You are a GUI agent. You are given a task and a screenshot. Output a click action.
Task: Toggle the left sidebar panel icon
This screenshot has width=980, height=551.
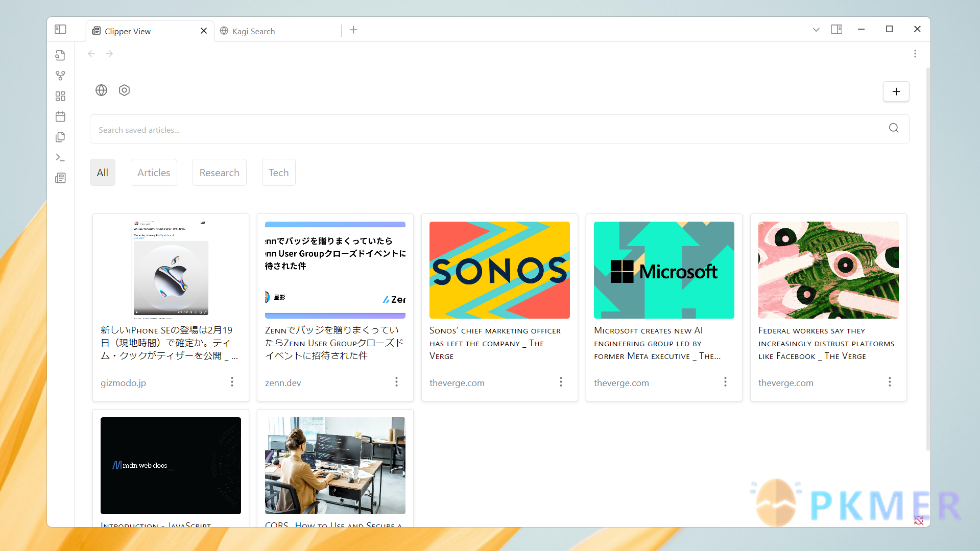60,29
